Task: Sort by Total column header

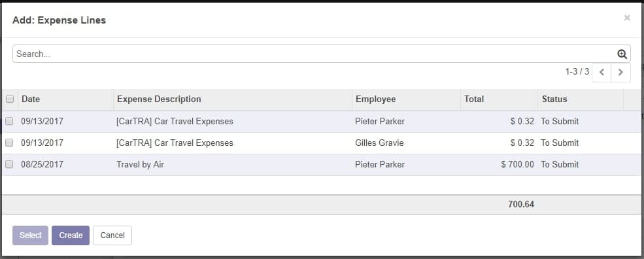Action: (x=474, y=99)
